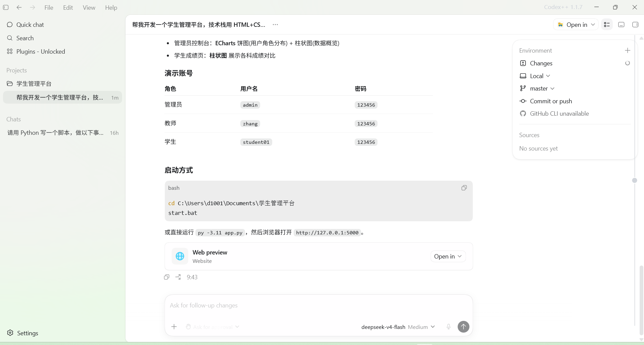
Task: Click the student01 username code chip
Action: point(256,142)
